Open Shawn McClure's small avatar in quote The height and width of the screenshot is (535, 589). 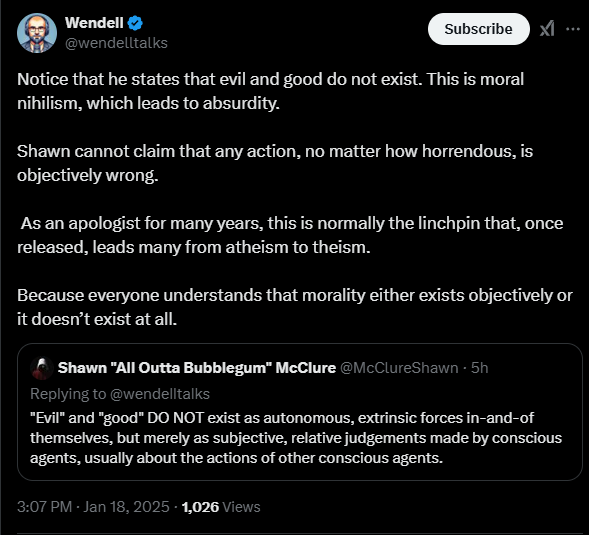click(x=42, y=368)
